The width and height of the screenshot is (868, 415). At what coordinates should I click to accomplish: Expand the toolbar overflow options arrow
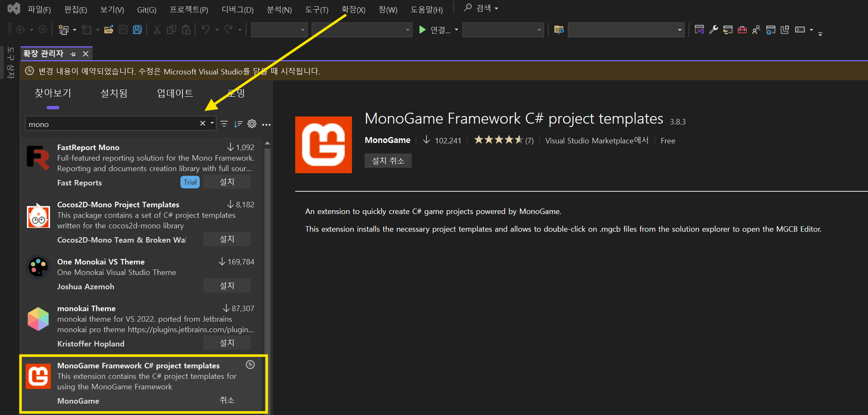820,34
